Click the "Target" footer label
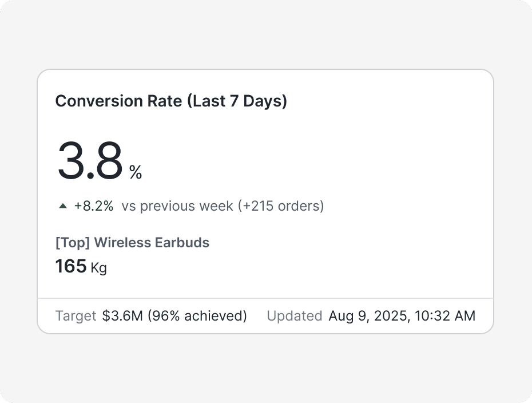The width and height of the screenshot is (532, 403). pos(76,316)
